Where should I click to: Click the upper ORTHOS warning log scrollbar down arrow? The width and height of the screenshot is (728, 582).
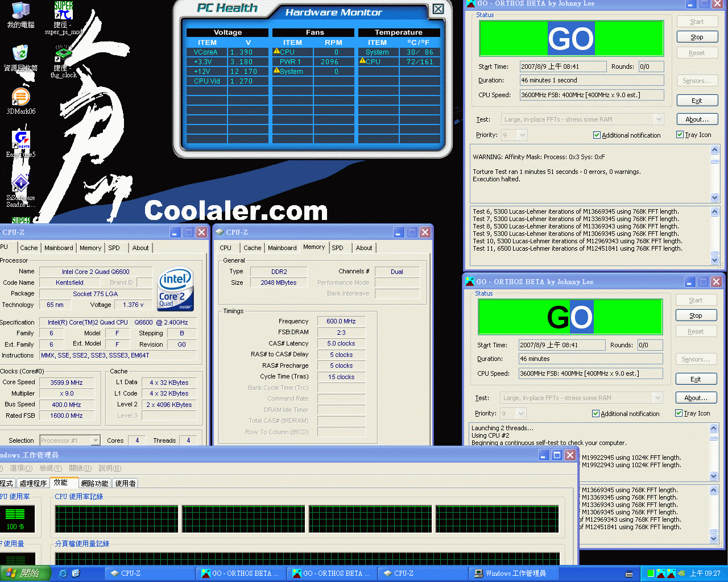(715, 197)
